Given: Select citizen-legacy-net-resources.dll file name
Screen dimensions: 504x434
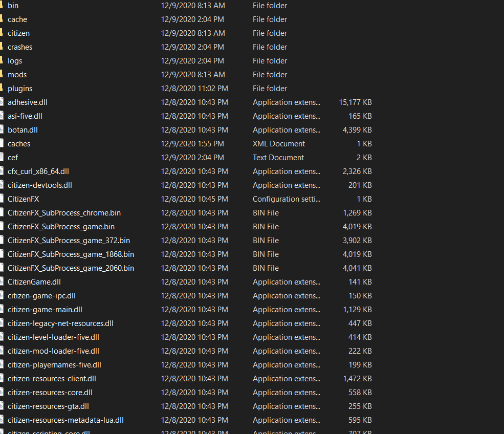Looking at the screenshot, I should 60,323.
